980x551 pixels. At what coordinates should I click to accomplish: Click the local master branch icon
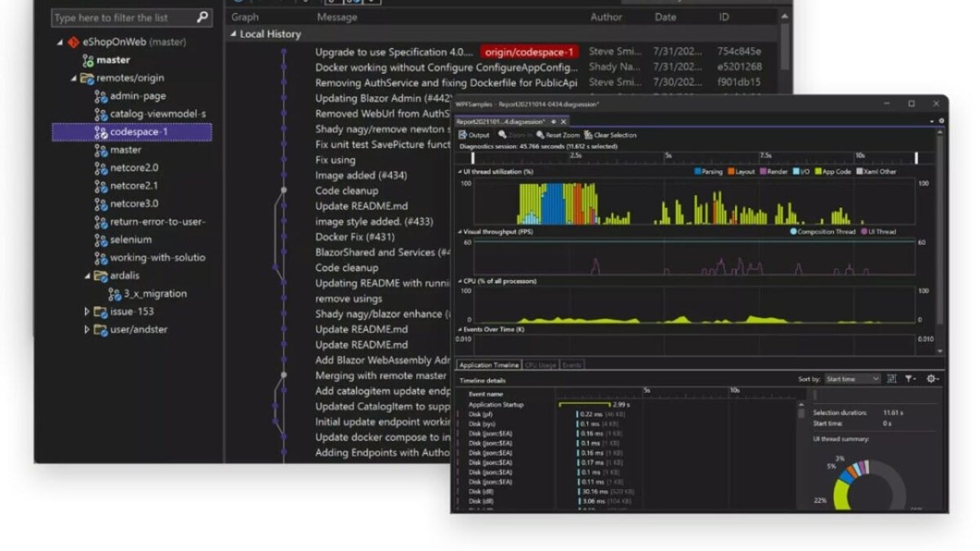pyautogui.click(x=88, y=60)
